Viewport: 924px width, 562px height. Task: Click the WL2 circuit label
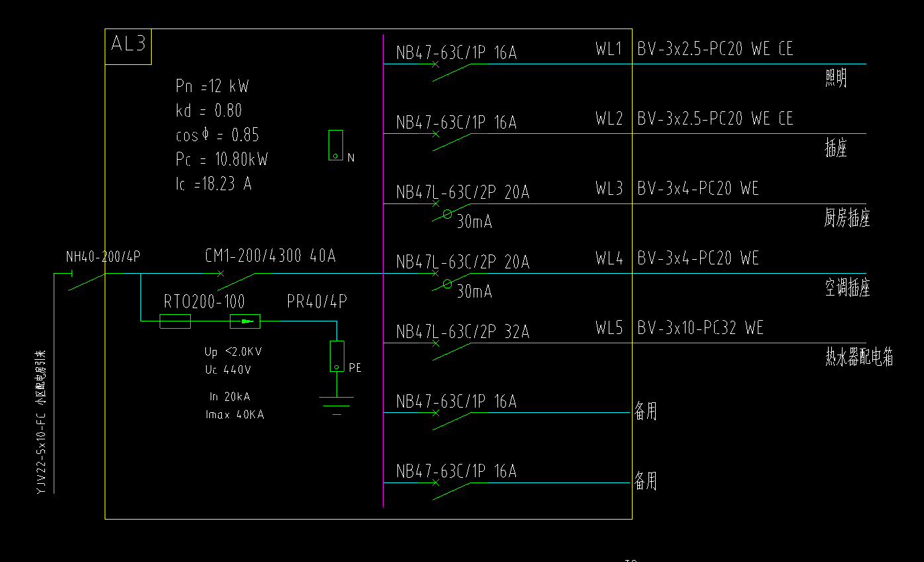coord(609,119)
